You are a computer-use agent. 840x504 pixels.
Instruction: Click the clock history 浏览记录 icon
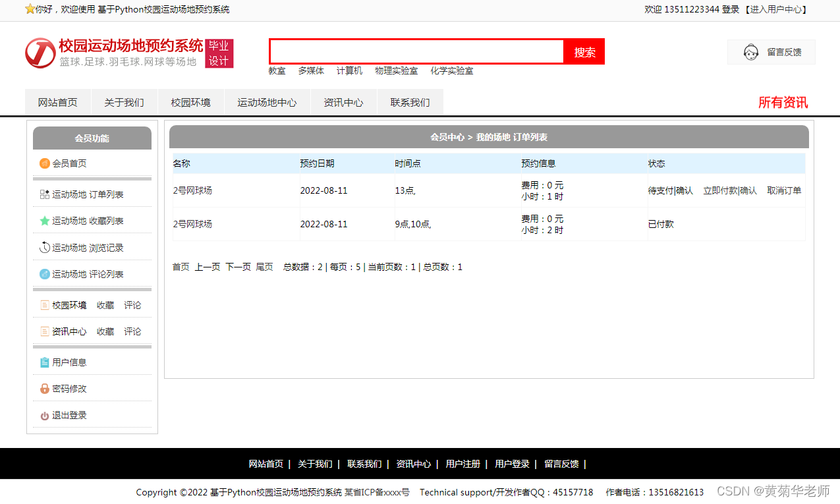[x=45, y=248]
